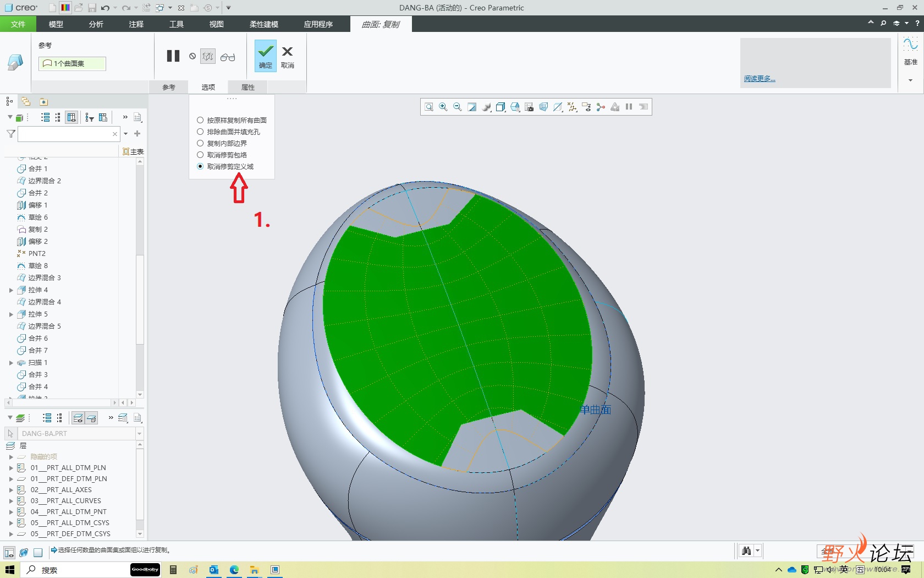Image resolution: width=924 pixels, height=578 pixels.
Task: Click the Edge browser taskbar icon
Action: pos(234,570)
